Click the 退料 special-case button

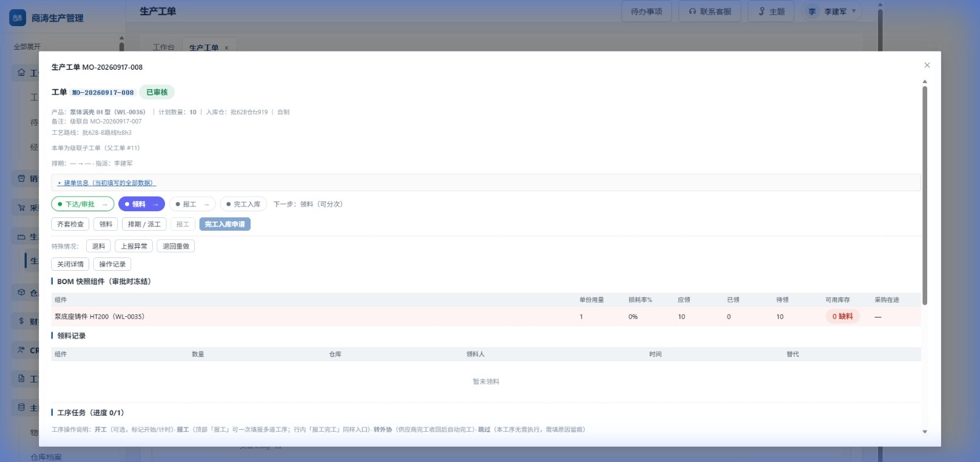[98, 246]
